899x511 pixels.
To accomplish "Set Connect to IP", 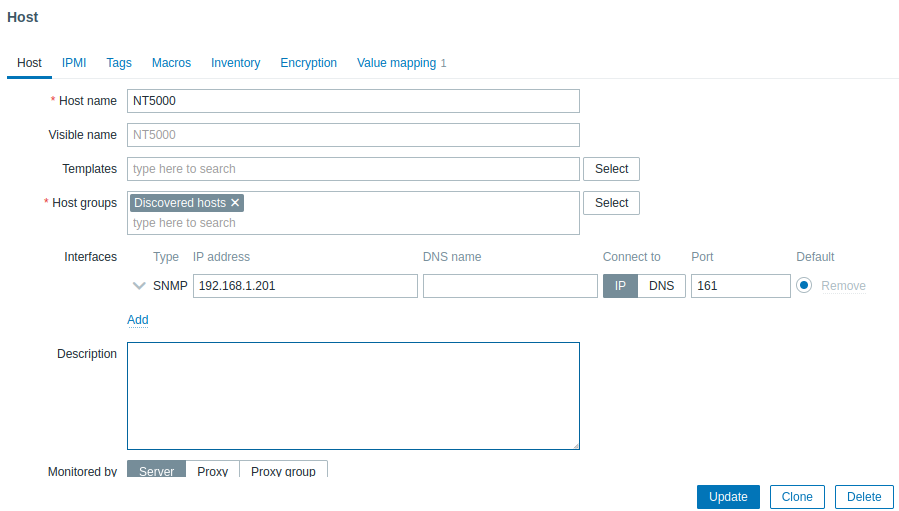I will click(x=620, y=286).
